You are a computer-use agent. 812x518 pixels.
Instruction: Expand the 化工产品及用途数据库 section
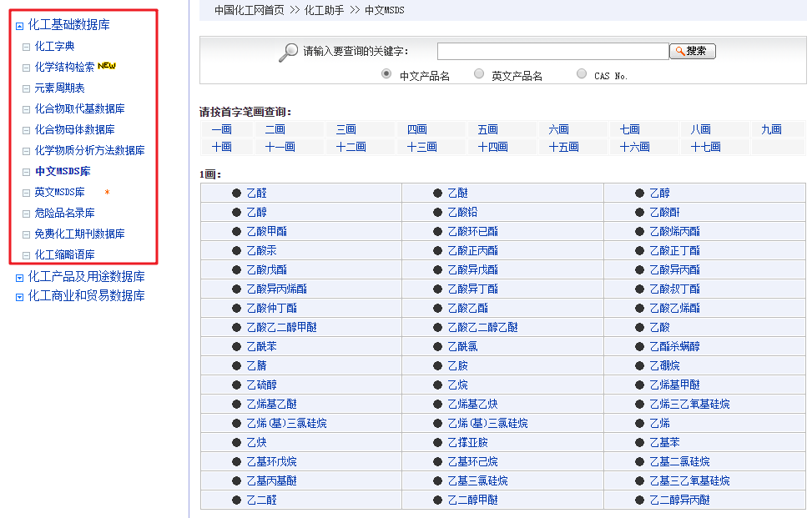pyautogui.click(x=20, y=278)
